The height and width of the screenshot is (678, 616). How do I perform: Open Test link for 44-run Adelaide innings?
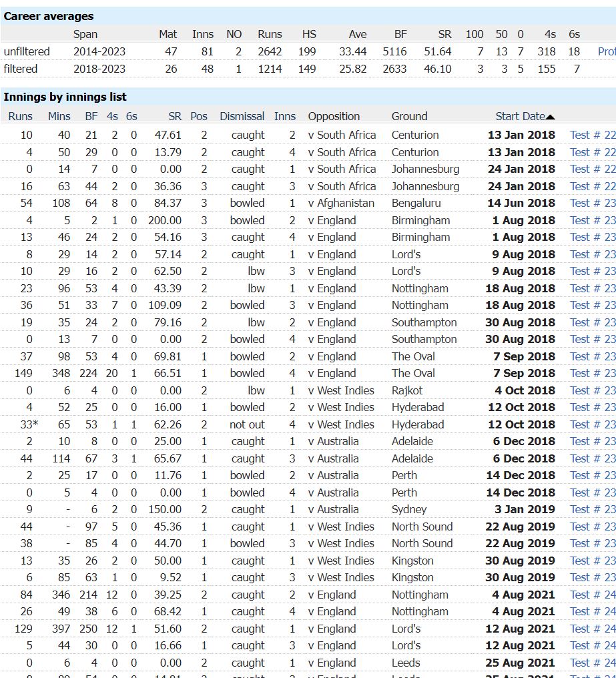[593, 458]
